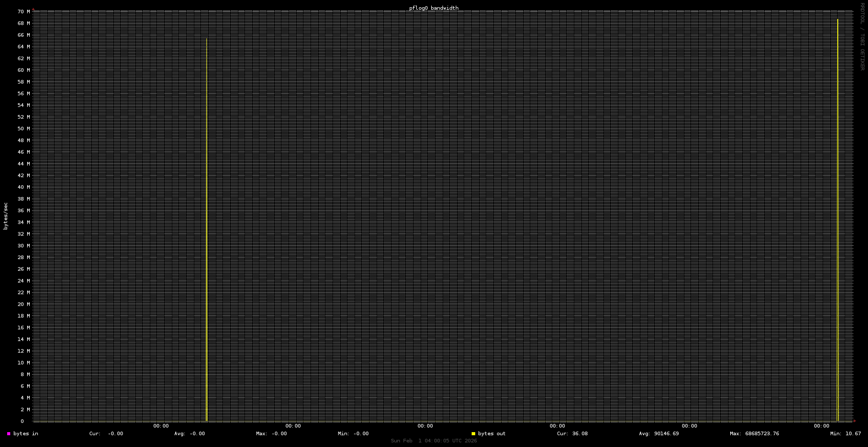Click the Avg 90146.69 value
This screenshot has height=447, width=868.
point(659,434)
